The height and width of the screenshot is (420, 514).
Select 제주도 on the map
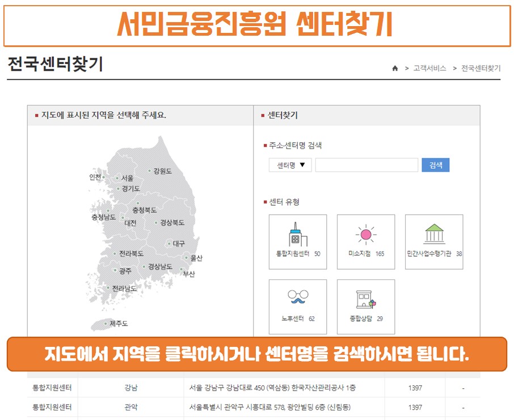pos(119,324)
